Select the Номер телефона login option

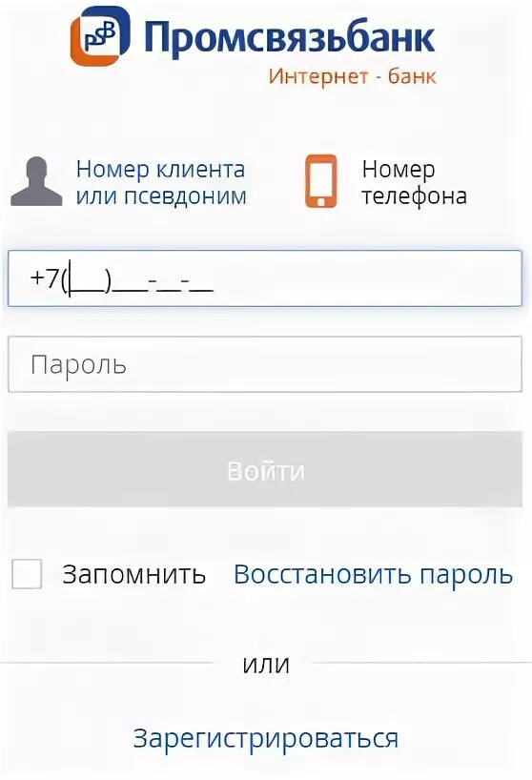414,182
